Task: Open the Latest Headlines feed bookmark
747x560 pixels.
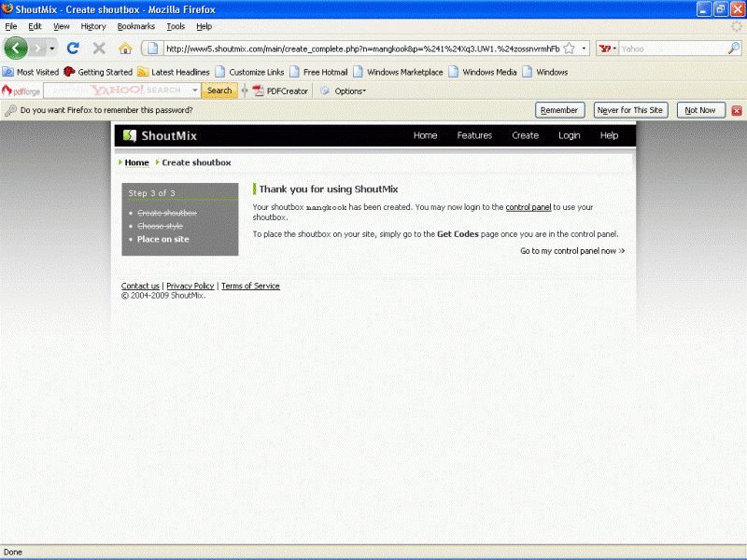Action: tap(174, 72)
